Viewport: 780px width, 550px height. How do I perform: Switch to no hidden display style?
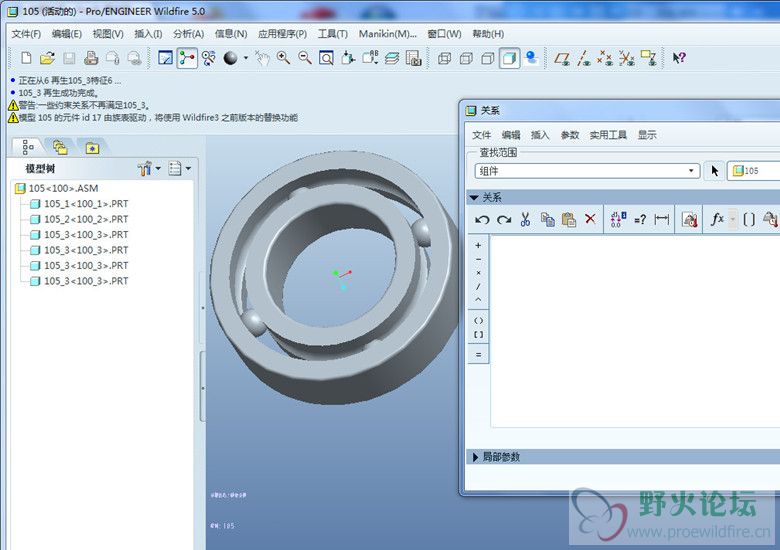coord(488,59)
